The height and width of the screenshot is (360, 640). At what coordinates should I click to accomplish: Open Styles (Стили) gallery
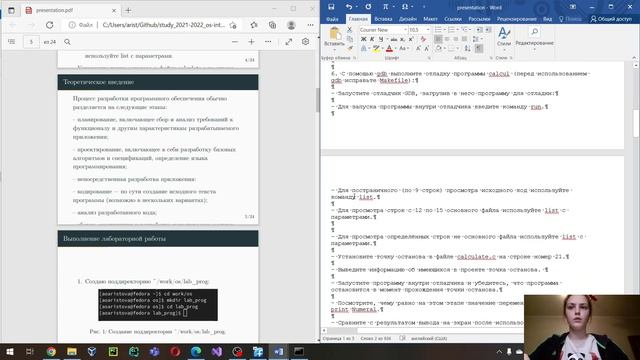[x=504, y=37]
